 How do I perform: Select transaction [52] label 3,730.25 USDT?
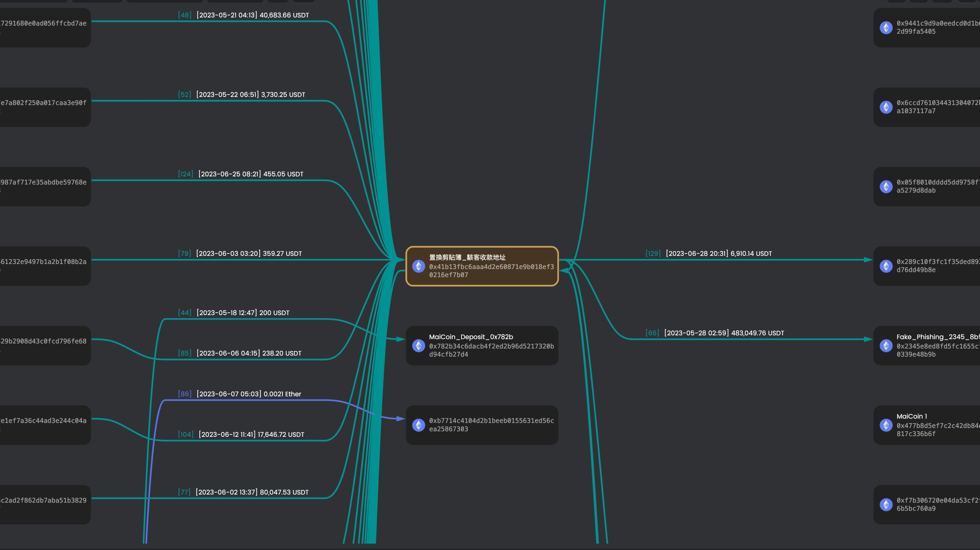coord(242,95)
